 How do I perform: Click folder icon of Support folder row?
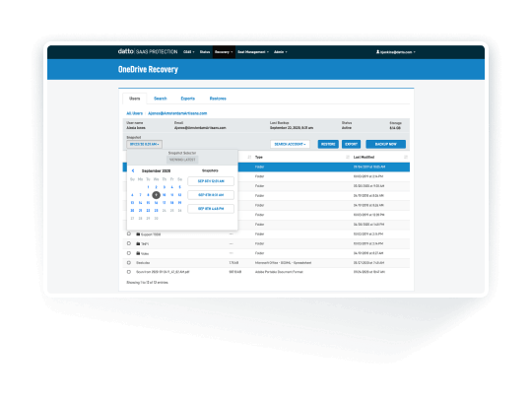click(138, 234)
